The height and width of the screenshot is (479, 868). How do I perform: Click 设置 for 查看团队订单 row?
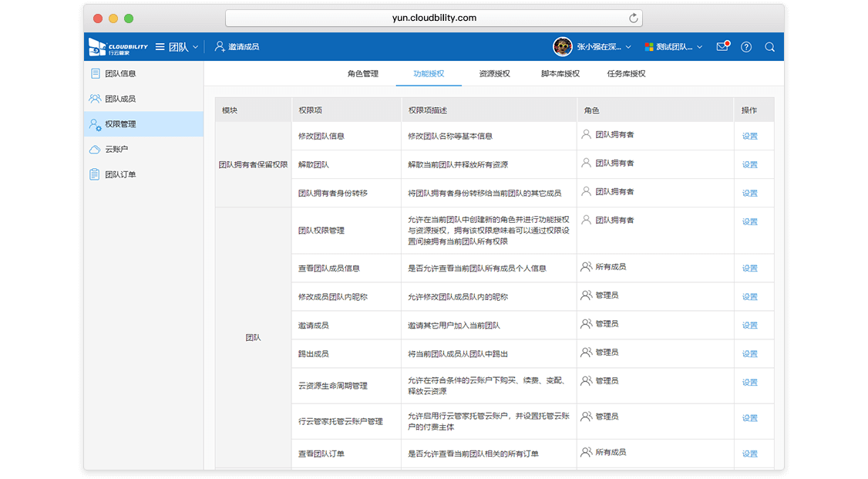[749, 454]
